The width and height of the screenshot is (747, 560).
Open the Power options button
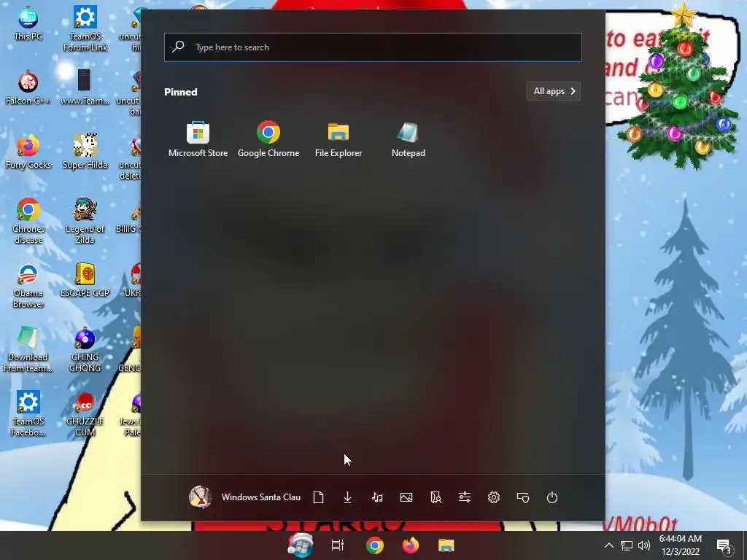click(552, 497)
